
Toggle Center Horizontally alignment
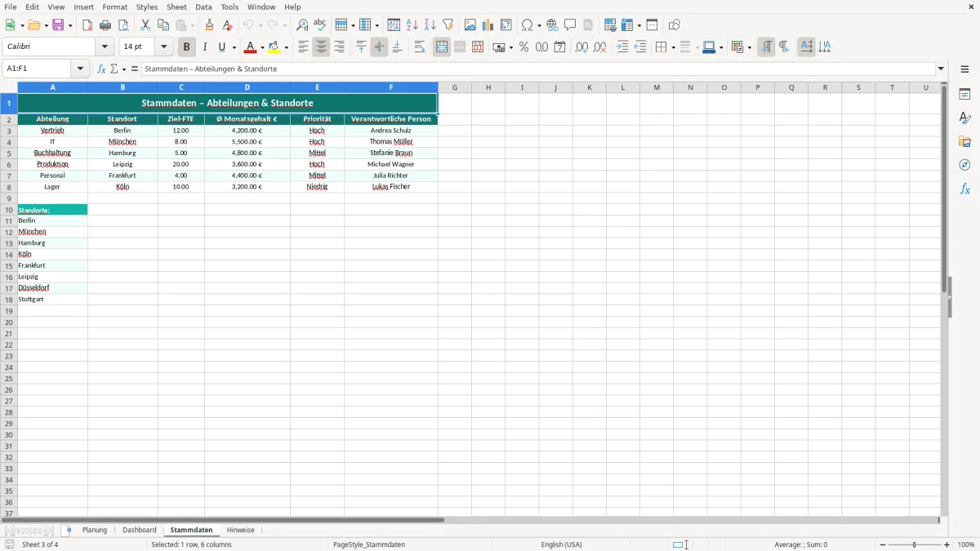(x=321, y=47)
